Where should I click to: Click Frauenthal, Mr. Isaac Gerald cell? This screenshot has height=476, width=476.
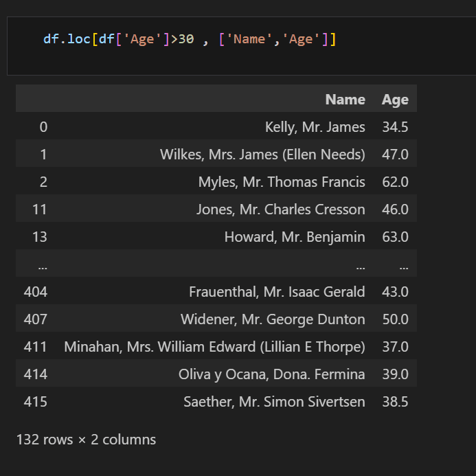pyautogui.click(x=277, y=292)
